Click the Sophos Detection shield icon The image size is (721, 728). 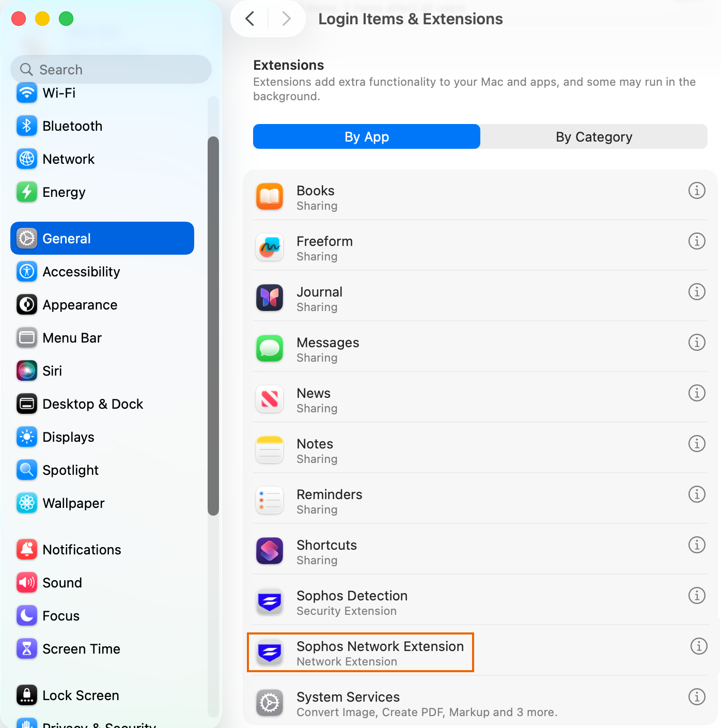[x=270, y=601]
